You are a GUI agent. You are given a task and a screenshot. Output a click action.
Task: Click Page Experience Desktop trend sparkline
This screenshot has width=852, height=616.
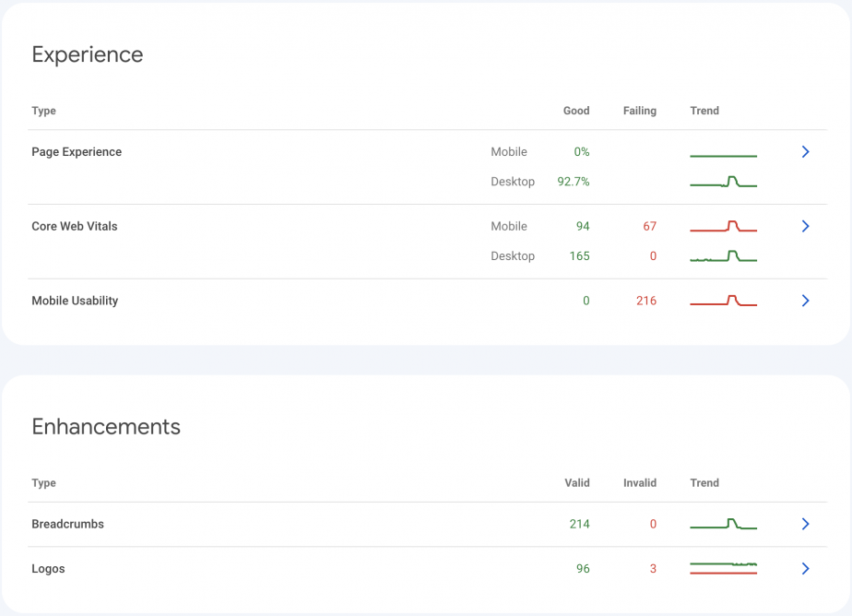[723, 182]
